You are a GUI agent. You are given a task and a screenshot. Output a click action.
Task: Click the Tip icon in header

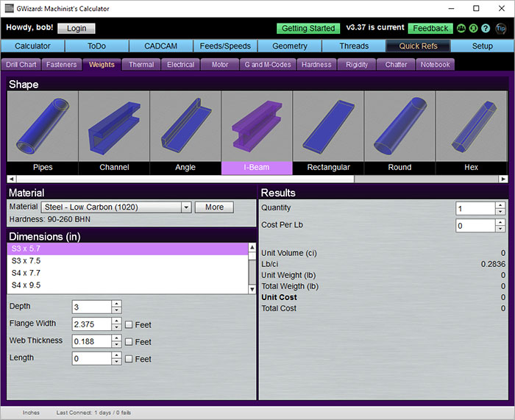[501, 29]
